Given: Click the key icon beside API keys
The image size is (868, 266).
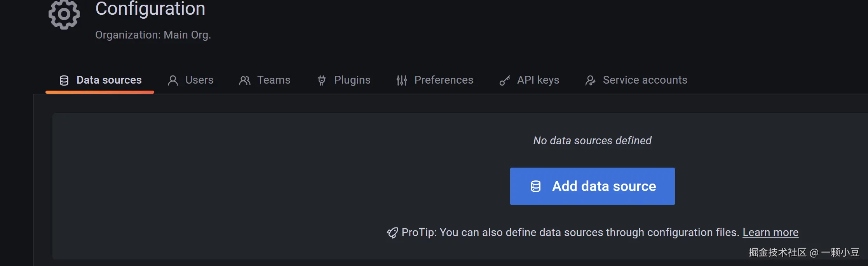Looking at the screenshot, I should click(x=504, y=80).
